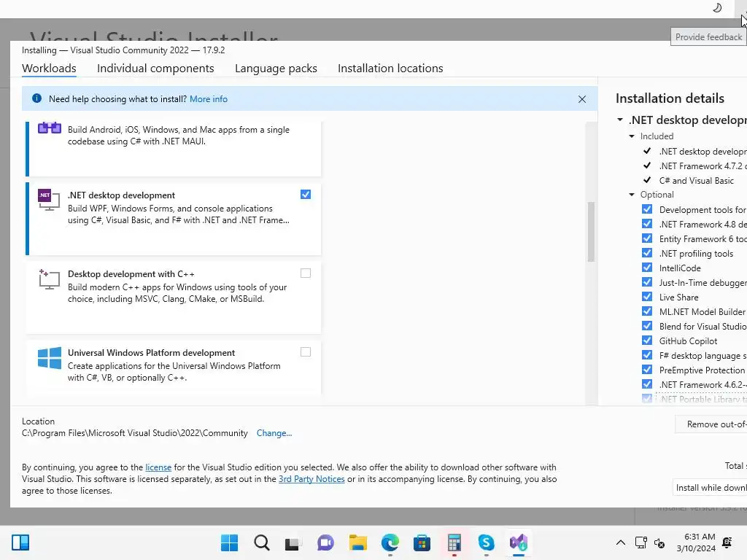Uncheck PreEmptive Protection option
The image size is (747, 560).
pyautogui.click(x=646, y=370)
